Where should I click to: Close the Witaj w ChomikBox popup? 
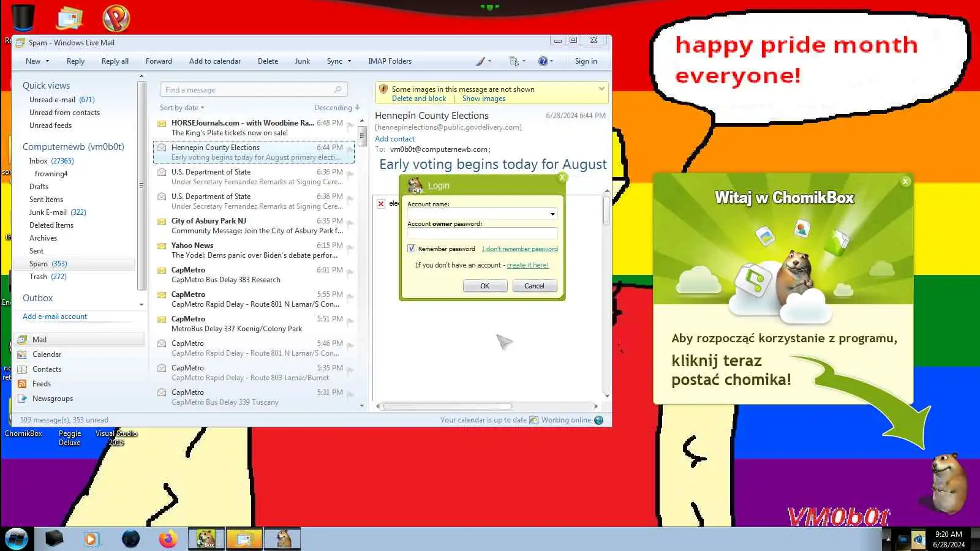point(905,182)
